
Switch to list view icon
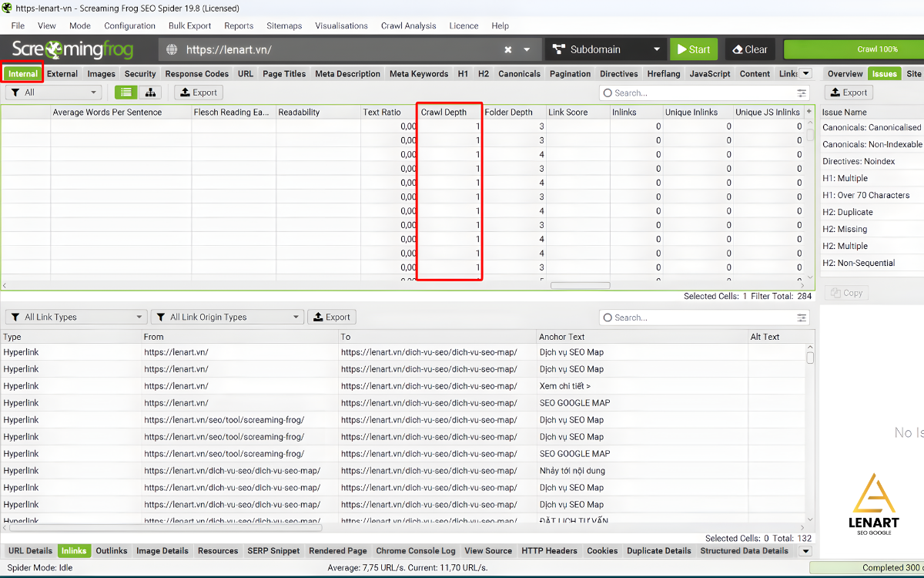(x=126, y=92)
